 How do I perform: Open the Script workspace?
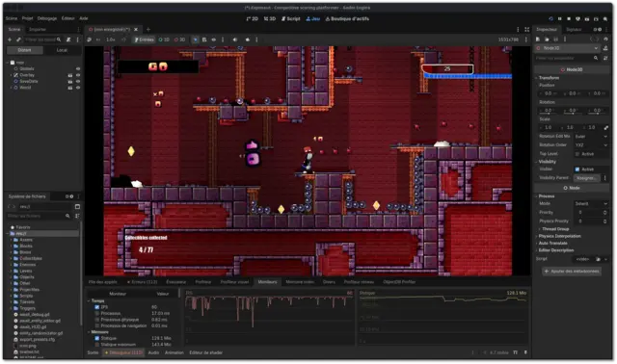(291, 18)
